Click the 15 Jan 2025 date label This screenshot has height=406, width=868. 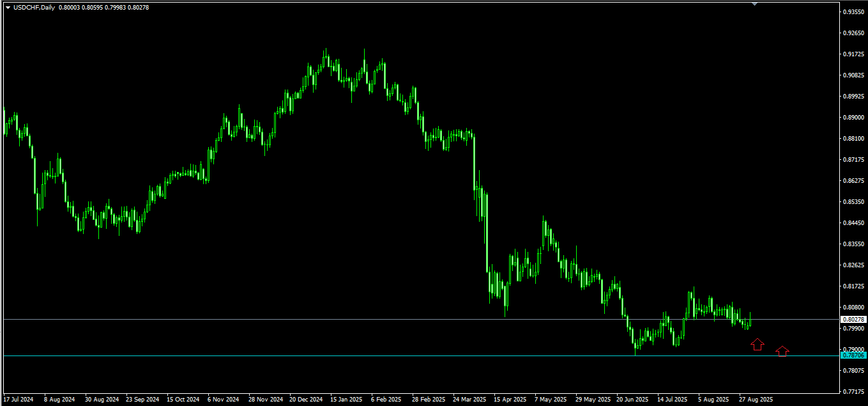[346, 400]
